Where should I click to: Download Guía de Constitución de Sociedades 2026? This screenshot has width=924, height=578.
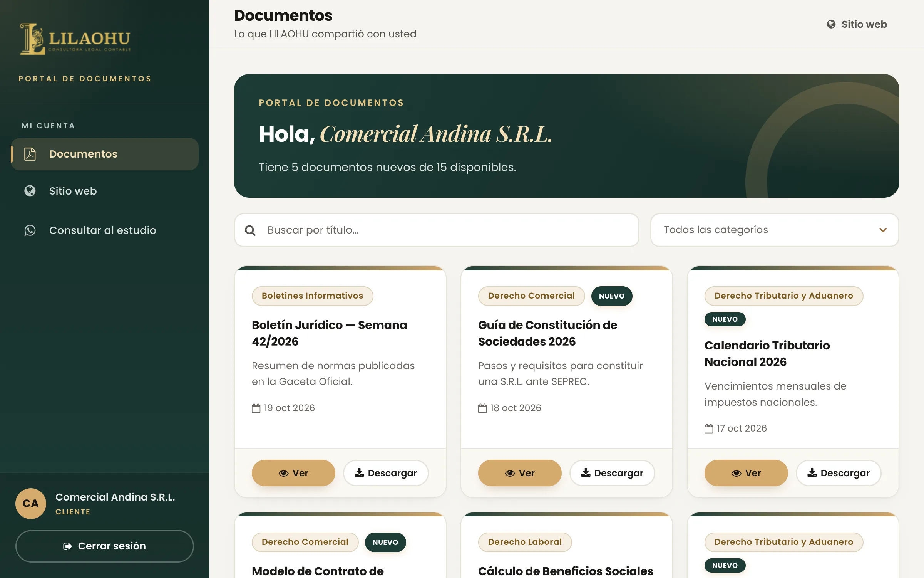coord(612,473)
